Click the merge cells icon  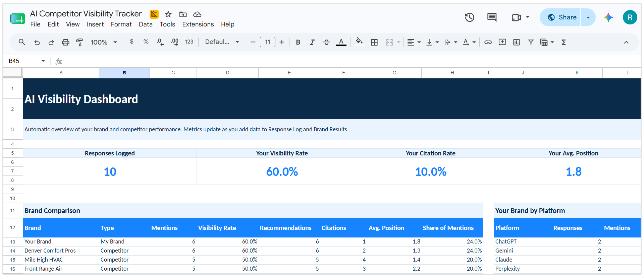coord(389,42)
